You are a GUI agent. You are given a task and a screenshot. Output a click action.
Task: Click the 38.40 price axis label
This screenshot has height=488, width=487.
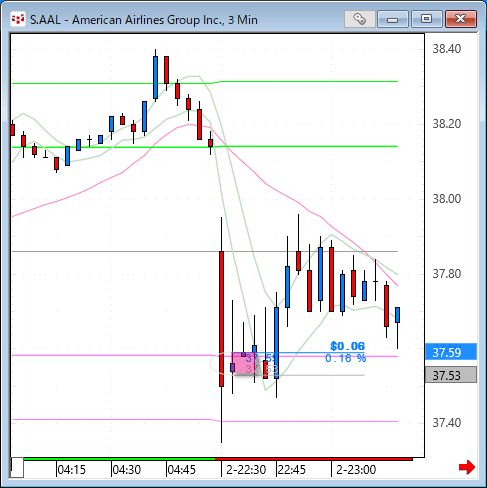tap(447, 49)
